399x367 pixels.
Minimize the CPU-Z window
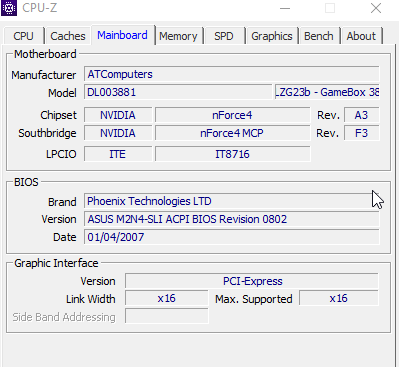point(285,8)
